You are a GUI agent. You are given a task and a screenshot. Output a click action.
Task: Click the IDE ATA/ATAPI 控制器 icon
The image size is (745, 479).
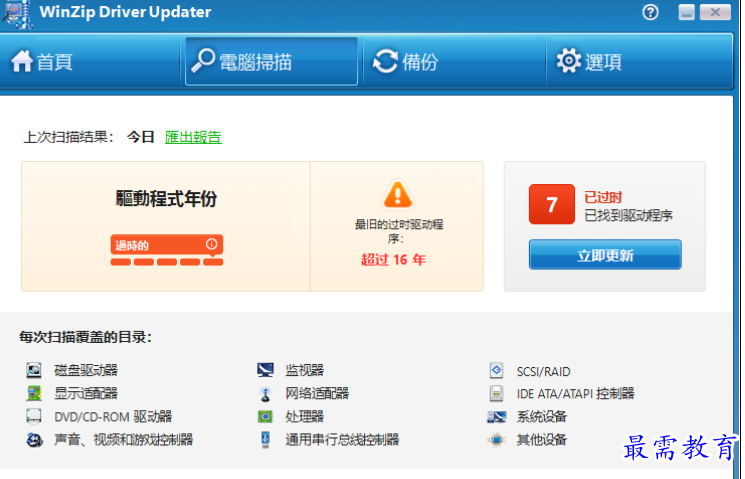pyautogui.click(x=496, y=393)
